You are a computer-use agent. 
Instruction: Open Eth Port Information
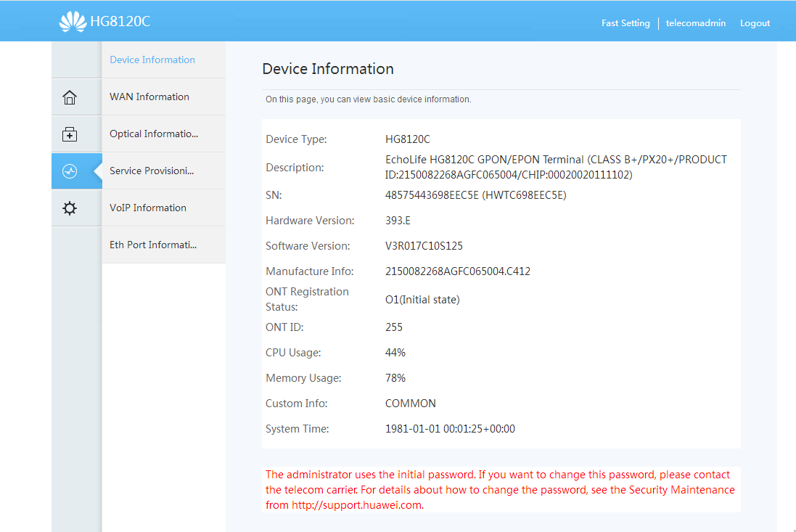click(152, 245)
